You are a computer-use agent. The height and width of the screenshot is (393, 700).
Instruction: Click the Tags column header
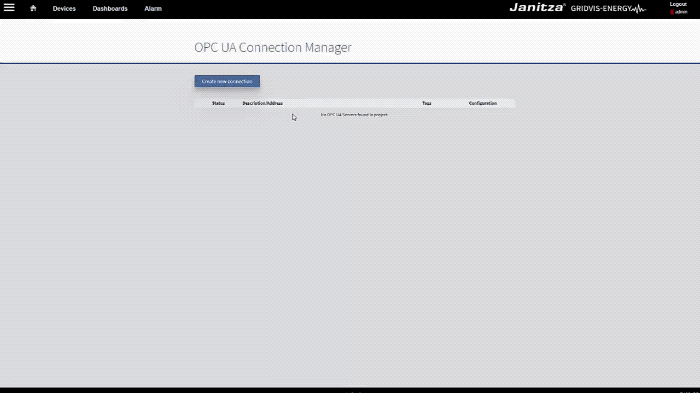click(x=427, y=103)
